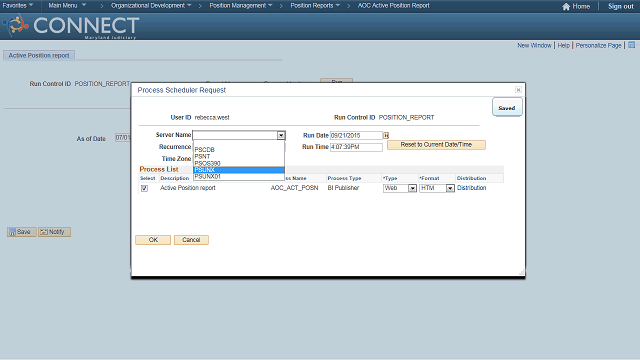The image size is (640, 360).
Task: Open the Favorites menu
Action: (x=18, y=5)
